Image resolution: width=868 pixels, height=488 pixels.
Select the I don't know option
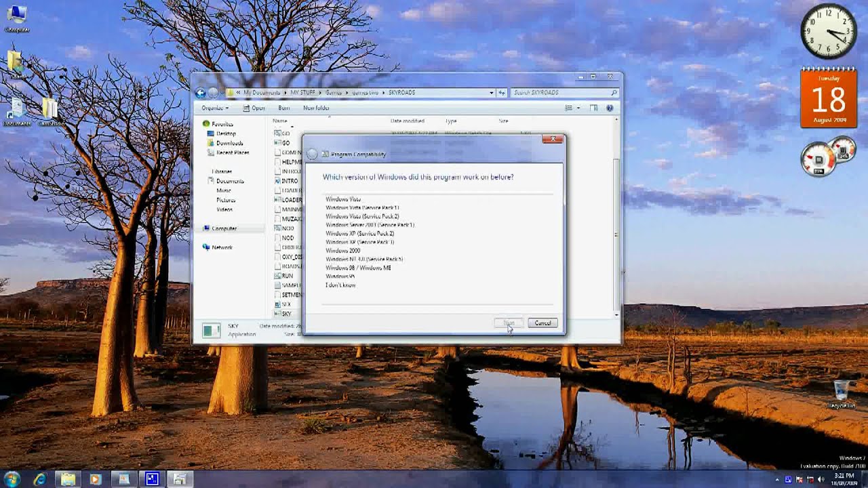340,285
